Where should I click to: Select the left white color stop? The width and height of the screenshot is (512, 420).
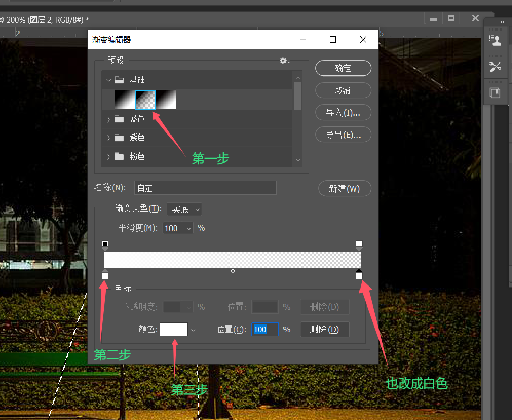coord(105,274)
